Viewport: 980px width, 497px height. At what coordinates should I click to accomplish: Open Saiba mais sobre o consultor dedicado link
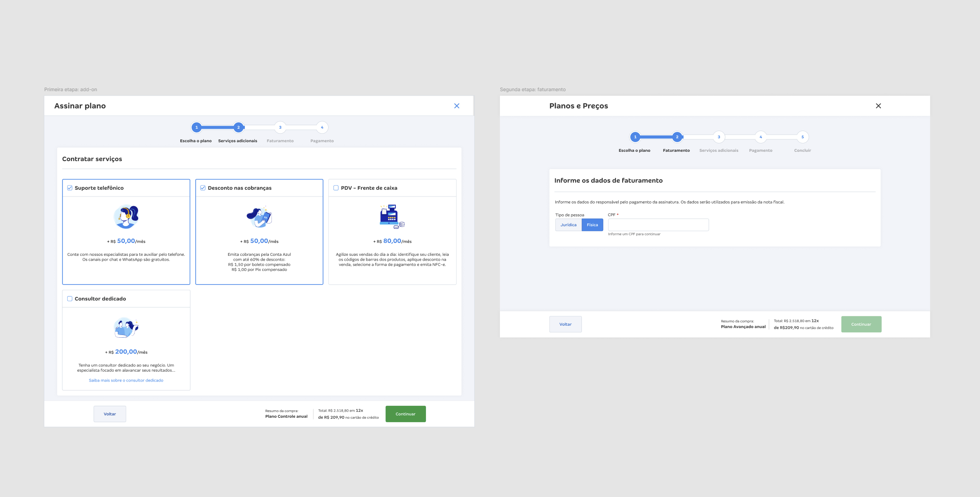coord(126,381)
